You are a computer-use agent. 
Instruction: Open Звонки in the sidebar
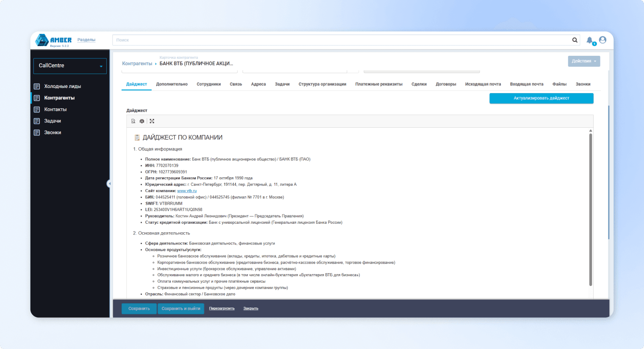coord(53,132)
